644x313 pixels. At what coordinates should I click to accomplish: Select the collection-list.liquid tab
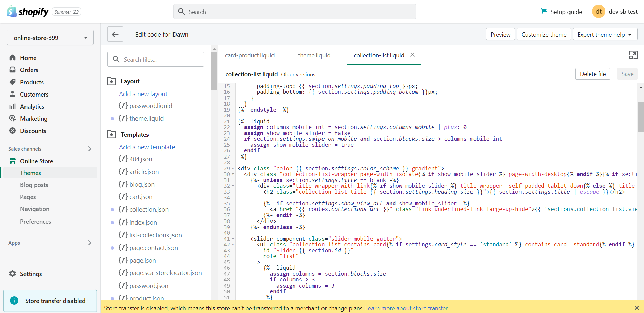pos(379,55)
